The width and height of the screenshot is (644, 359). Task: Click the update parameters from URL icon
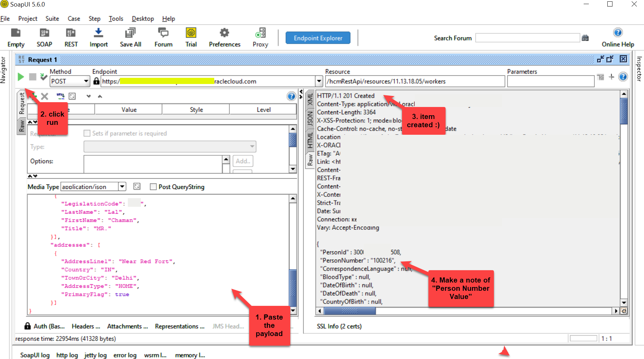tap(60, 96)
